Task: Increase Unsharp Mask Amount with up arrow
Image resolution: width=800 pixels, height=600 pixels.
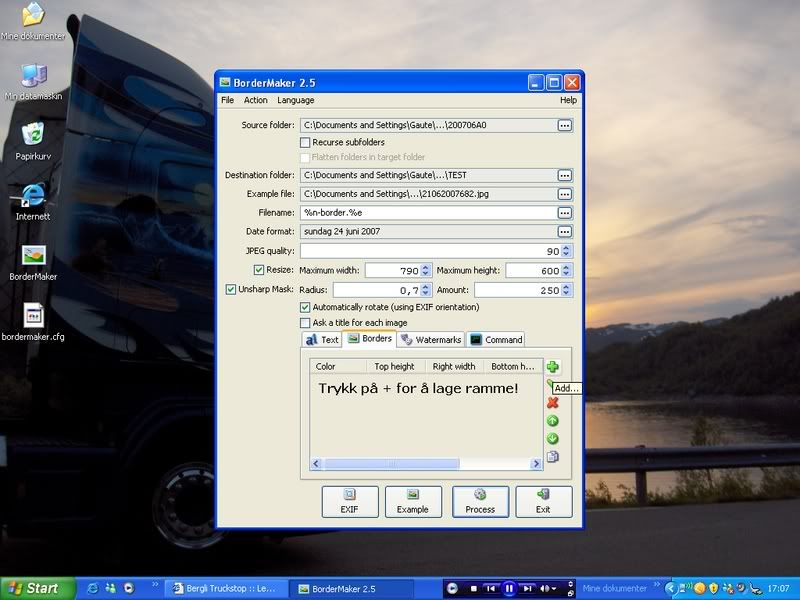Action: click(x=566, y=287)
